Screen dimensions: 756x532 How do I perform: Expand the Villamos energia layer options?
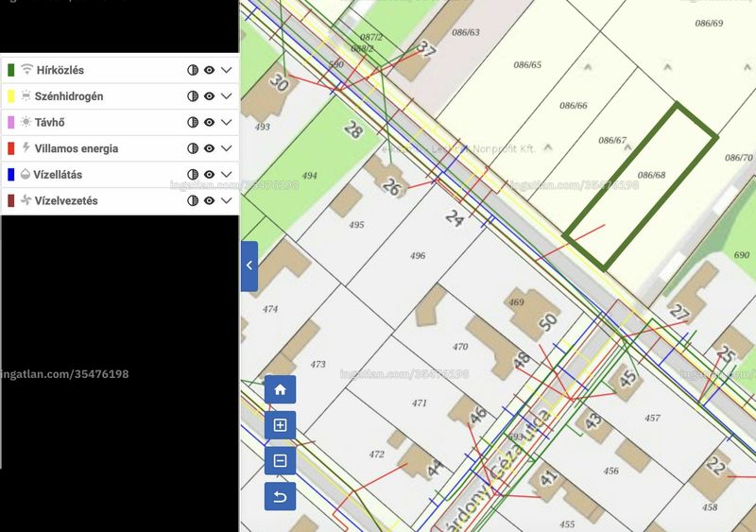[227, 148]
